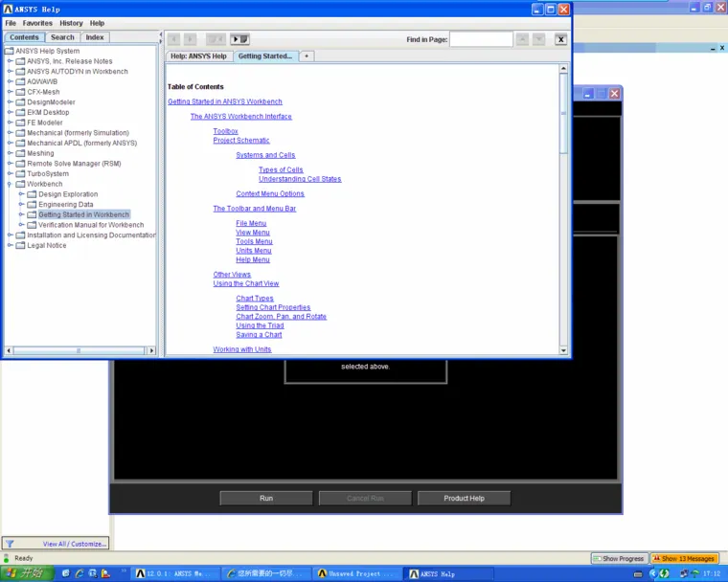Viewport: 728px width, 582px height.
Task: Switch to the Help: ANSYS Help tab
Action: coord(198,56)
